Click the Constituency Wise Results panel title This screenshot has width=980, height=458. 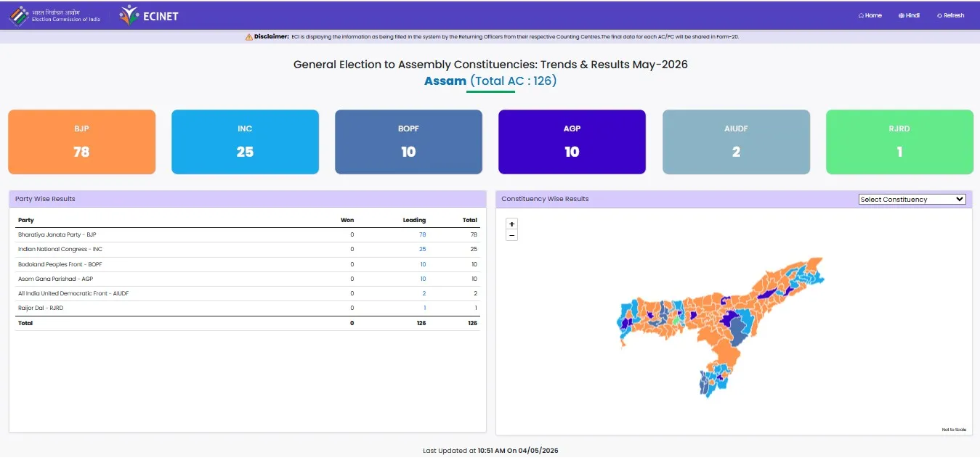[x=545, y=199]
